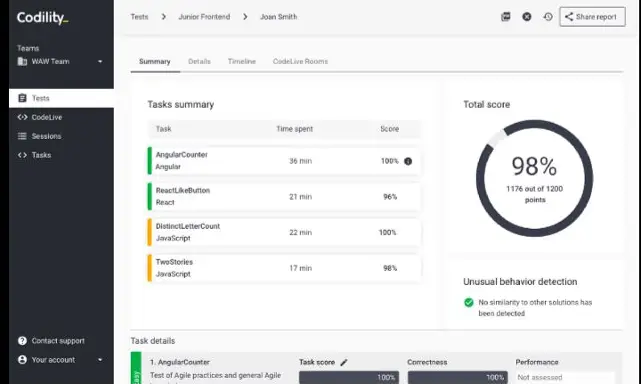
Task: Open the WAW Team dropdown arrow
Action: click(100, 62)
